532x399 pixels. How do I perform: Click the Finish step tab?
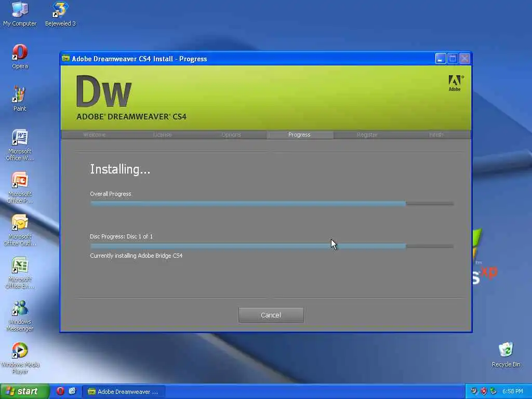pos(436,135)
